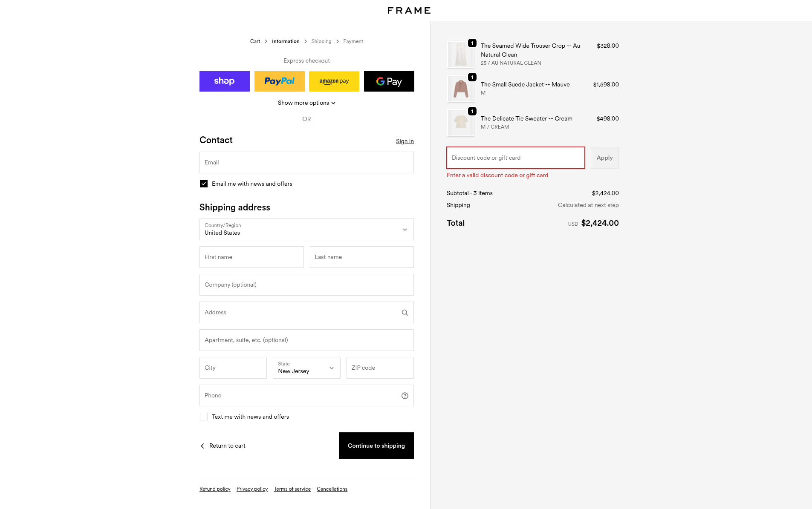
Task: Click the address search magnifier icon
Action: [405, 313]
